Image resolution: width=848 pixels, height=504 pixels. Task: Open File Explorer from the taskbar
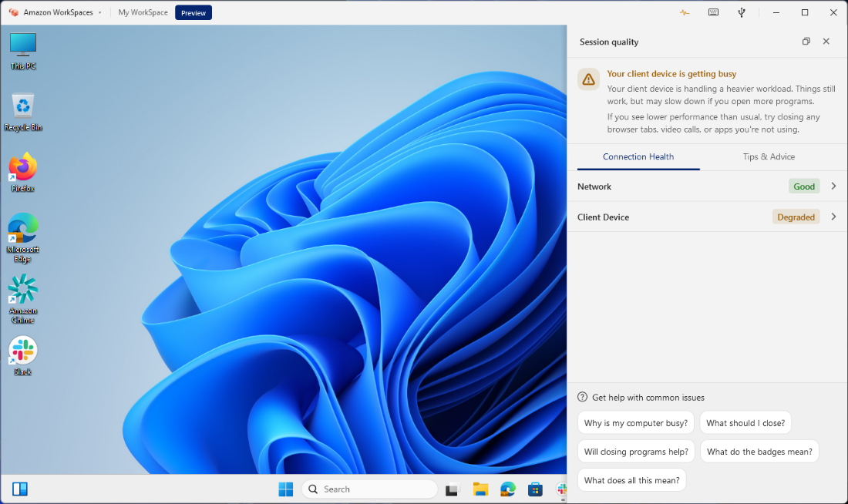pyautogui.click(x=480, y=489)
